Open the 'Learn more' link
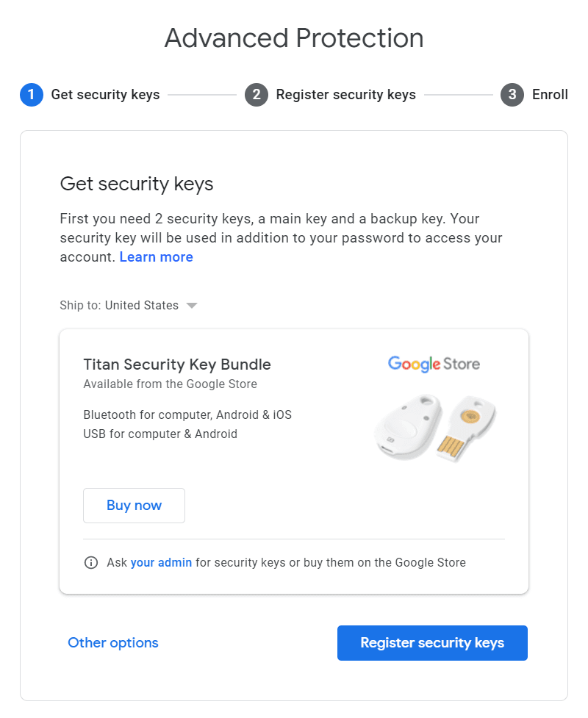The image size is (588, 718). coord(156,257)
